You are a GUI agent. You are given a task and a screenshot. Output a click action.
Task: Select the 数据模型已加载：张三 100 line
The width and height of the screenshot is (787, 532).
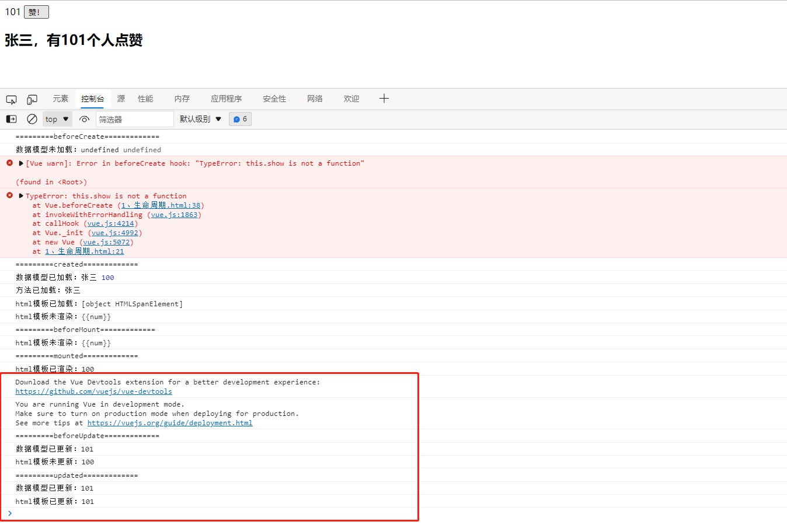65,278
